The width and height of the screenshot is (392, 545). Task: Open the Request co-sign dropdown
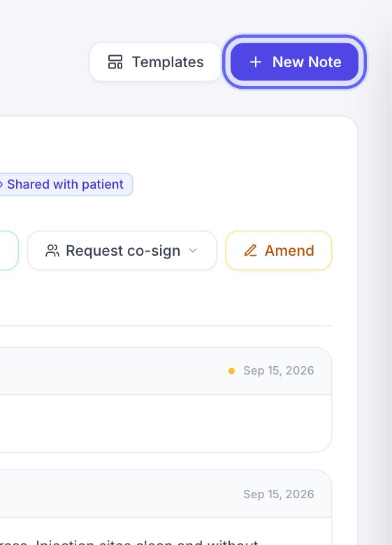pos(122,250)
